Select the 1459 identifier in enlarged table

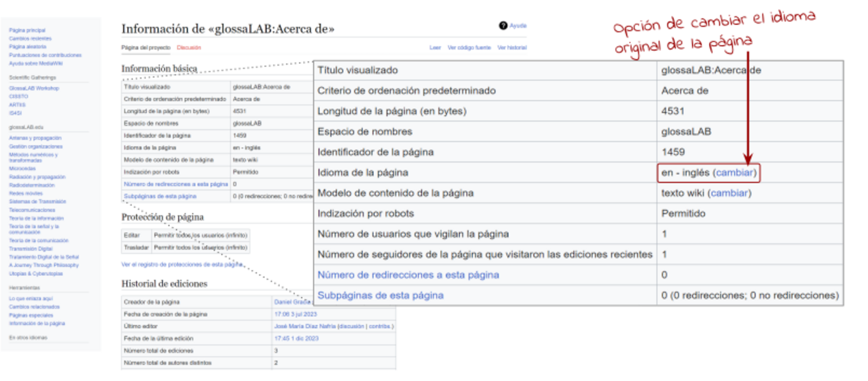pos(673,152)
